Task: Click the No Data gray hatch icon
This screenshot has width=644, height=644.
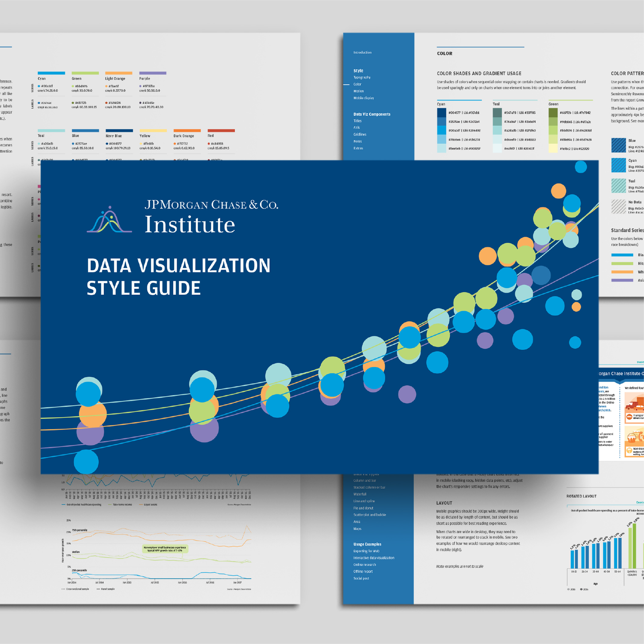Action: (x=618, y=206)
